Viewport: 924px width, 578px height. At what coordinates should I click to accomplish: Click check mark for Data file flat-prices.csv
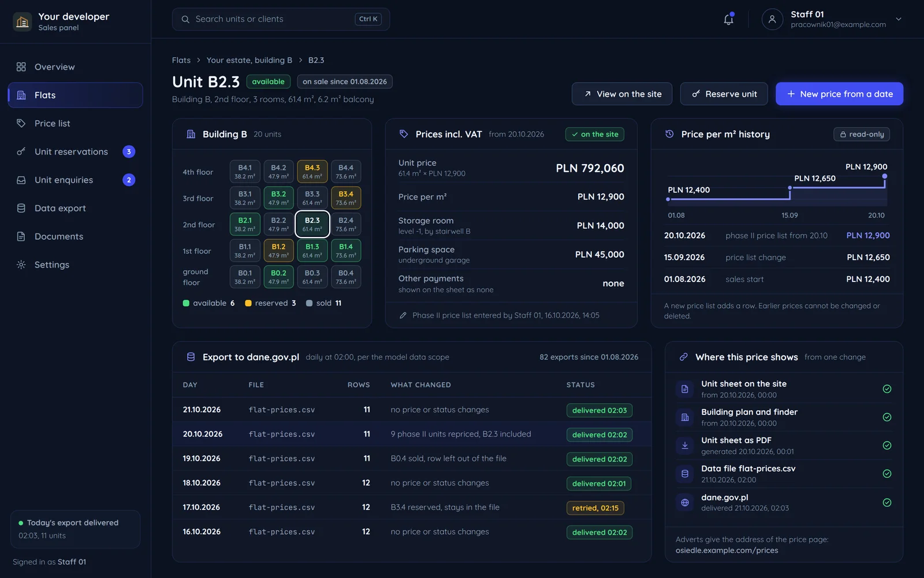(887, 474)
